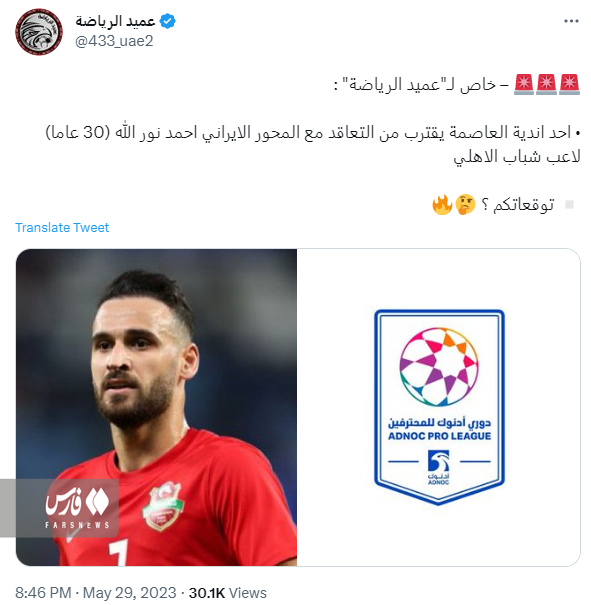The height and width of the screenshot is (605, 591).
Task: Open the account's round profile avatar
Action: point(39,32)
